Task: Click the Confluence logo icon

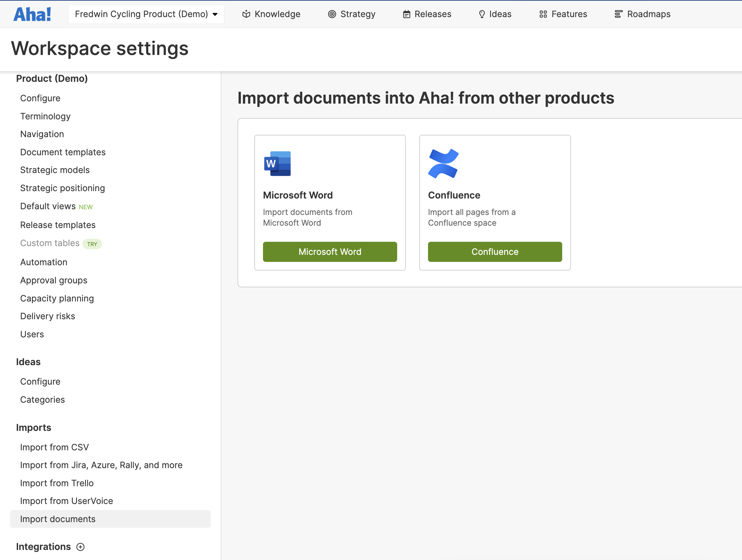Action: click(443, 164)
